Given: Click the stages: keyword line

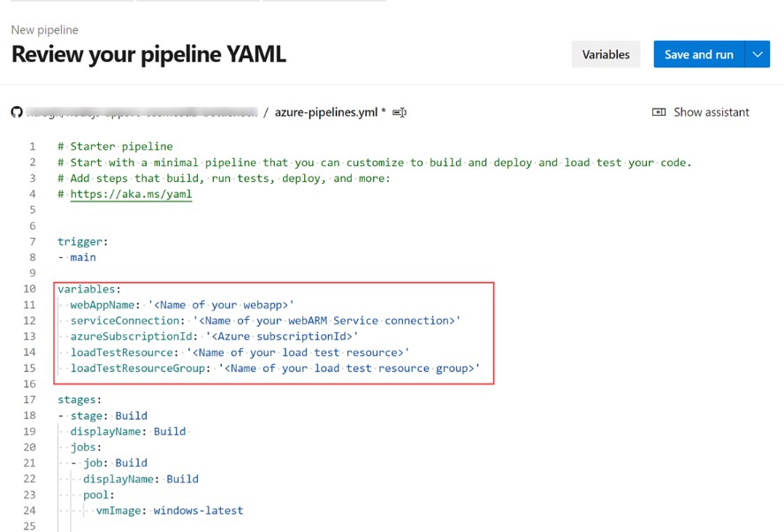Looking at the screenshot, I should 80,399.
